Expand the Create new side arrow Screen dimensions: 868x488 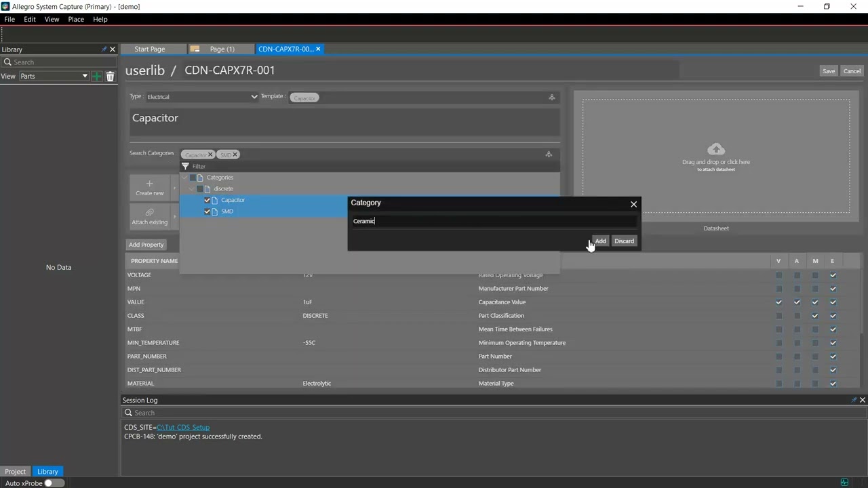pyautogui.click(x=175, y=188)
